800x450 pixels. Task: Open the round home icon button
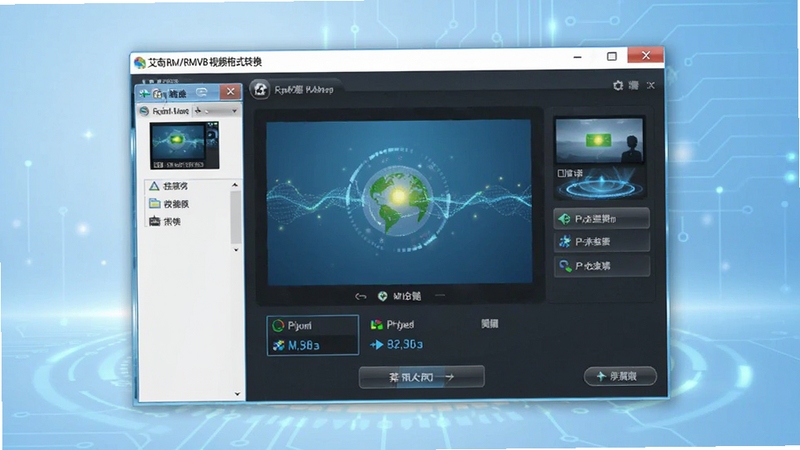pos(260,90)
